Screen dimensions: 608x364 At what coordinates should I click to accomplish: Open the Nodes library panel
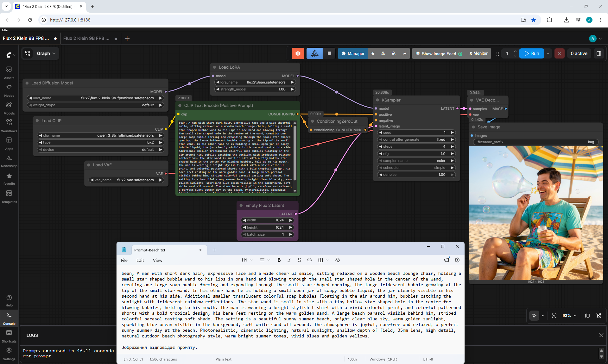(x=9, y=90)
